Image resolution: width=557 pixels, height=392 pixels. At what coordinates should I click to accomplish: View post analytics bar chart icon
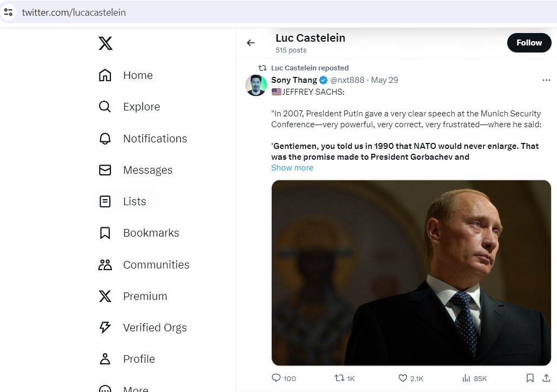(466, 378)
